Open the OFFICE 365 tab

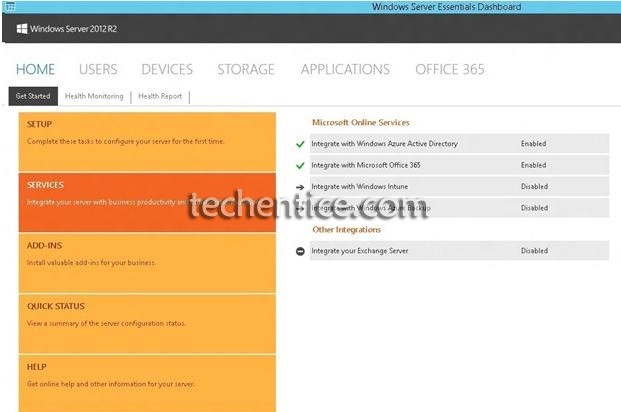(450, 69)
